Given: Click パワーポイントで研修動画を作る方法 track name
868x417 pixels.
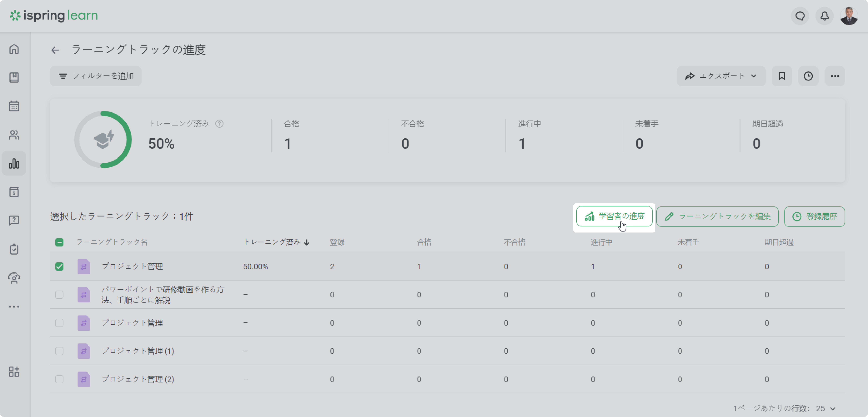Looking at the screenshot, I should (x=162, y=295).
